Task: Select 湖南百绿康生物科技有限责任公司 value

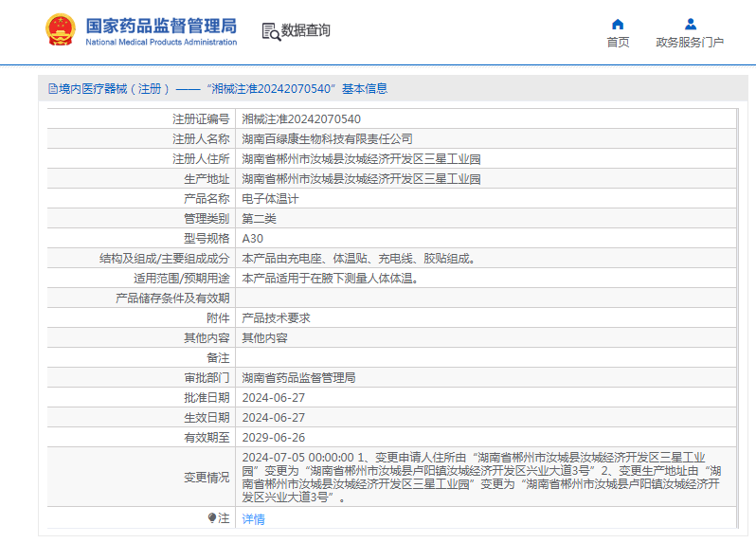Action: point(328,139)
